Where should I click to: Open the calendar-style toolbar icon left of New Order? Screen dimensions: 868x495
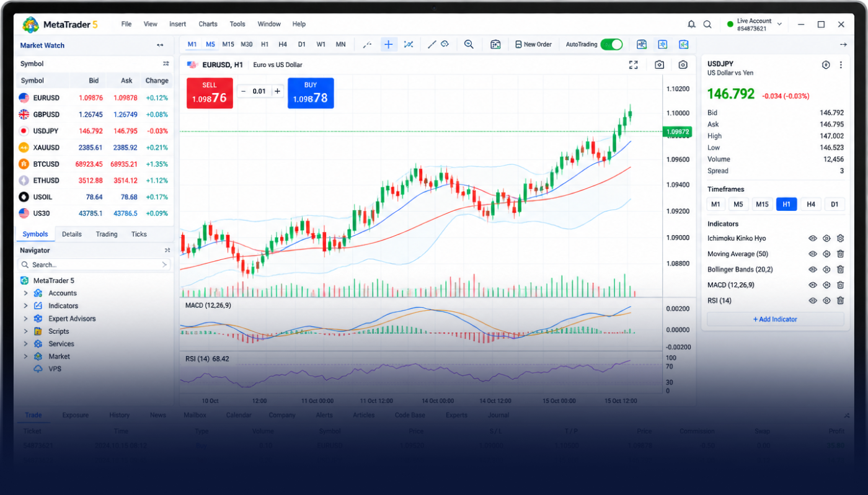tap(495, 44)
